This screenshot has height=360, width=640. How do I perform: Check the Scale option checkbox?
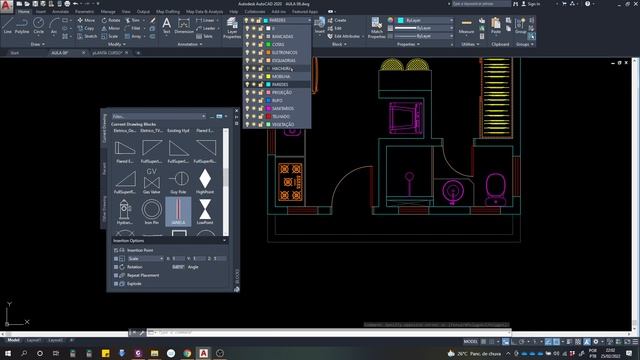(x=116, y=259)
